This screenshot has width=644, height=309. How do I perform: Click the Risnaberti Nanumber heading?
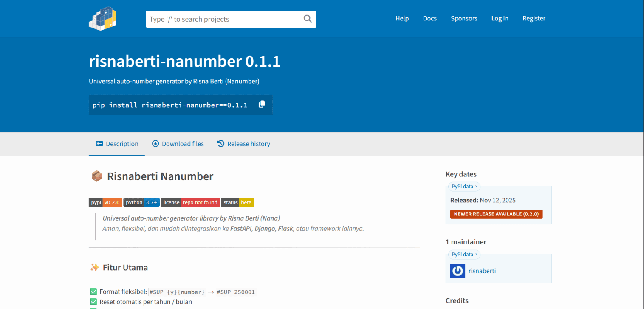(x=160, y=176)
